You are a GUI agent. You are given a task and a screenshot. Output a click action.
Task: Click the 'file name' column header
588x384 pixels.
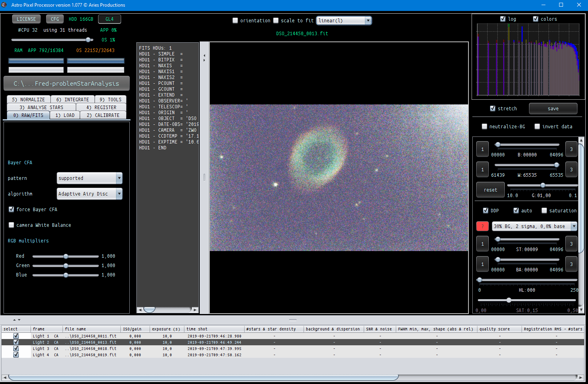pos(91,329)
